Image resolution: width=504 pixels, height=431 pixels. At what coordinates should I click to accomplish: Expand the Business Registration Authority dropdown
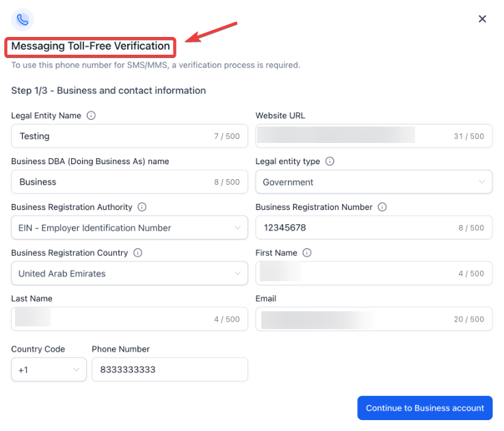[129, 228]
